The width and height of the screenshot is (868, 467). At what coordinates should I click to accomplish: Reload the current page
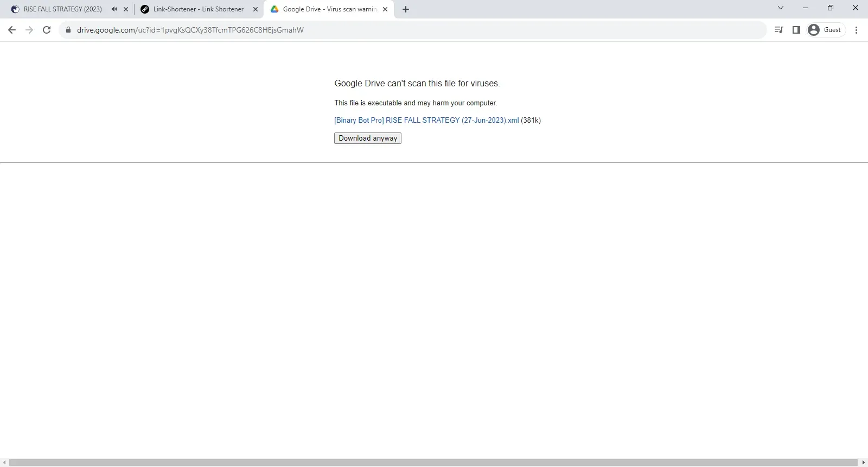coord(47,30)
